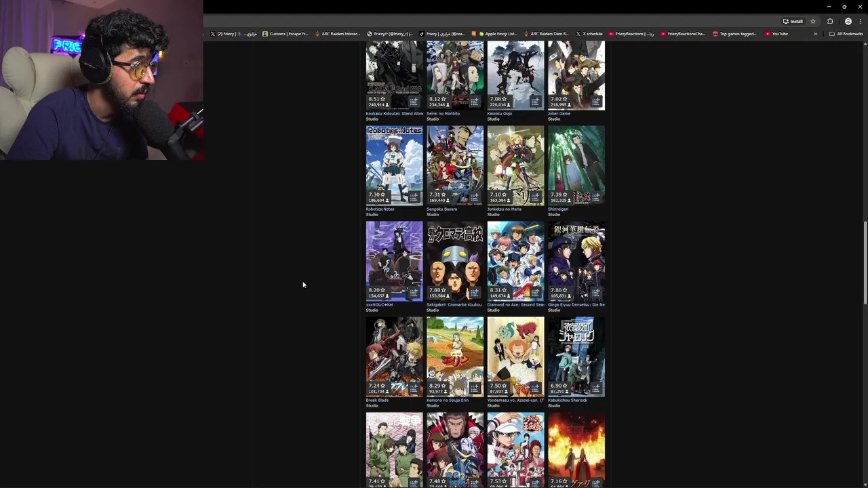Screen dimensions: 868x488
Task: Add Sakigake!! Cromartie Koukou to list icon
Action: (475, 293)
